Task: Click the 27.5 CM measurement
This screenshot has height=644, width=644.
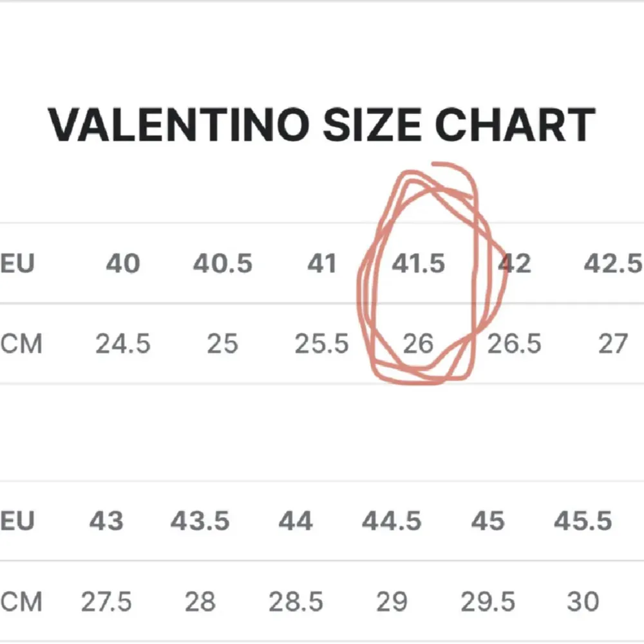Action: [106, 601]
